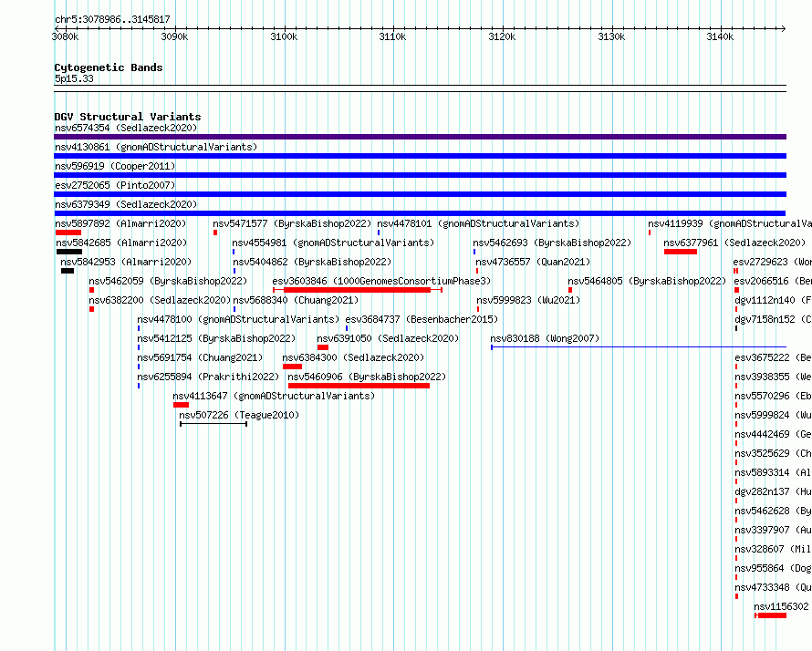The height and width of the screenshot is (651, 812).
Task: Click the thin blue line of nsv830188
Action: click(x=639, y=346)
